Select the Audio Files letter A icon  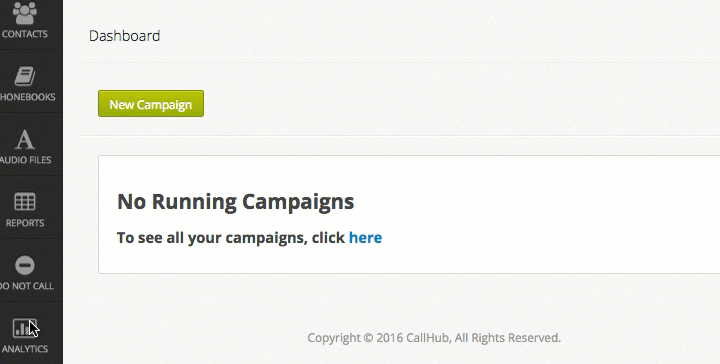pos(25,140)
